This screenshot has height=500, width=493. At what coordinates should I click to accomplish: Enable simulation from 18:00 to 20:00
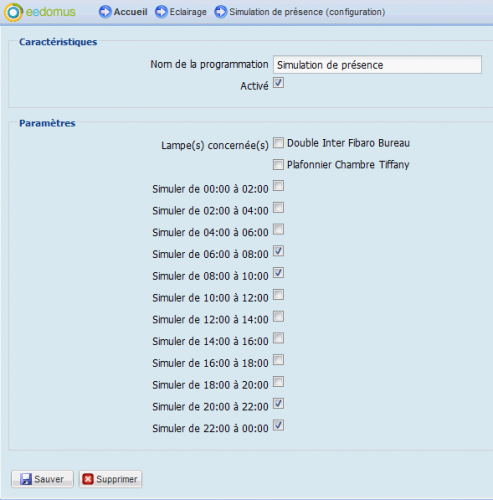point(278,382)
